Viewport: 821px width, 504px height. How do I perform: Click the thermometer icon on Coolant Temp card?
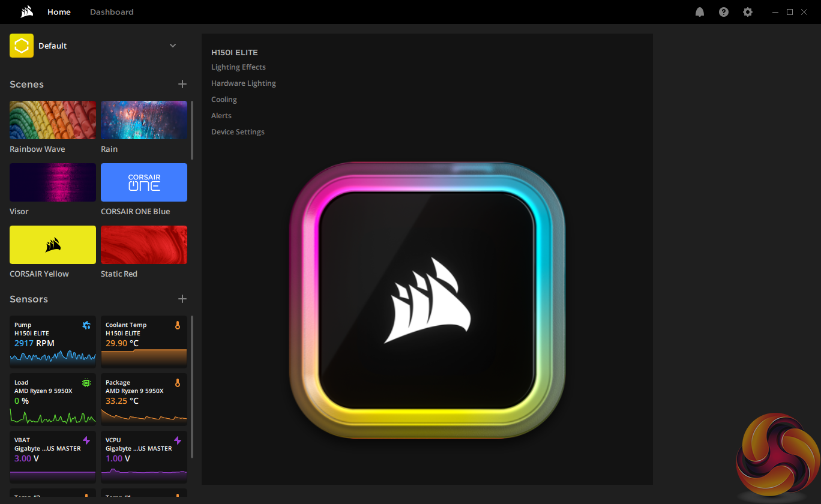pyautogui.click(x=178, y=325)
